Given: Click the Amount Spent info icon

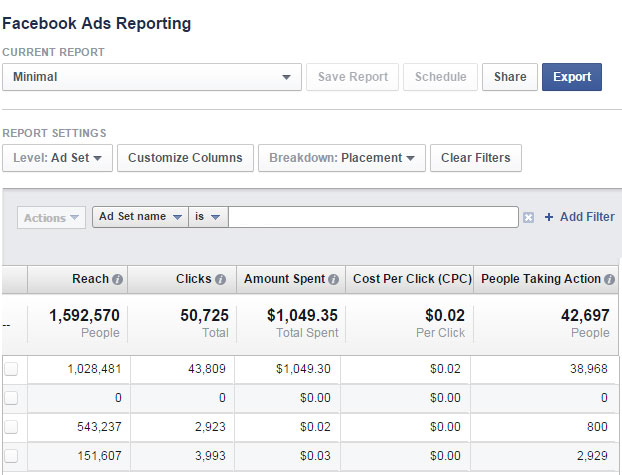Looking at the screenshot, I should pyautogui.click(x=334, y=279).
